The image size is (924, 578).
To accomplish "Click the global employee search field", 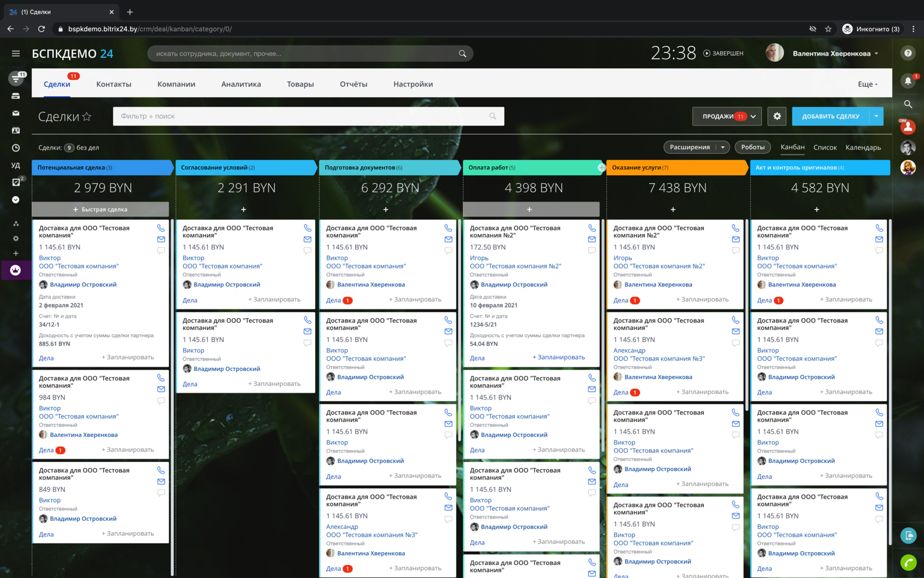I will click(310, 53).
